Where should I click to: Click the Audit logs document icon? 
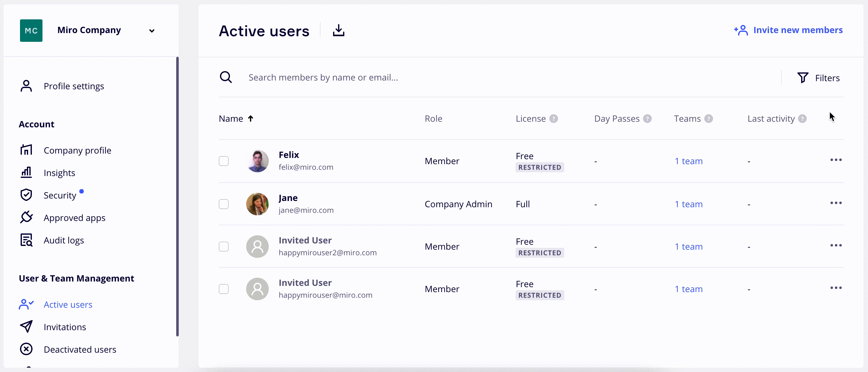26,240
